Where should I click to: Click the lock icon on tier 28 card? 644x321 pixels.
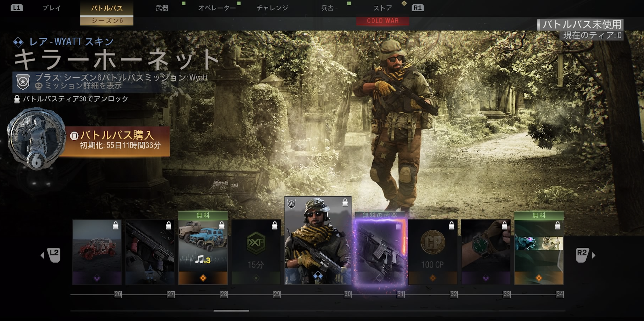point(222,226)
